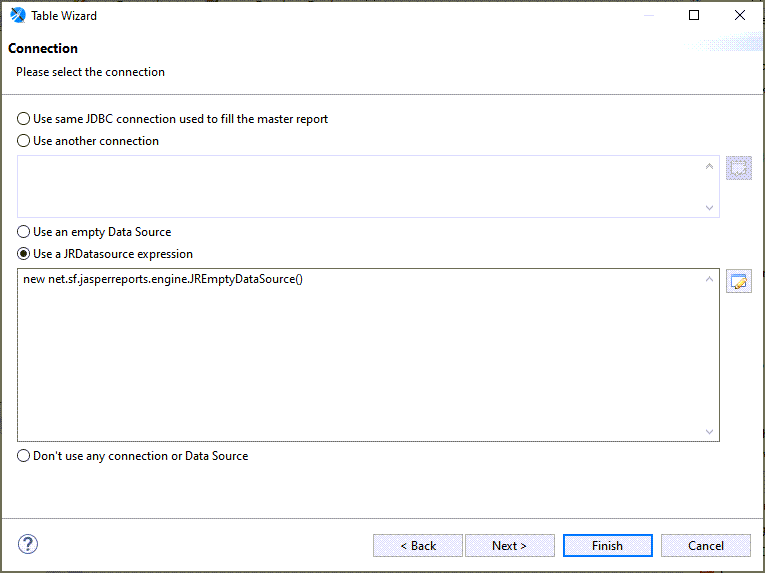Advance with the Next button

point(509,545)
